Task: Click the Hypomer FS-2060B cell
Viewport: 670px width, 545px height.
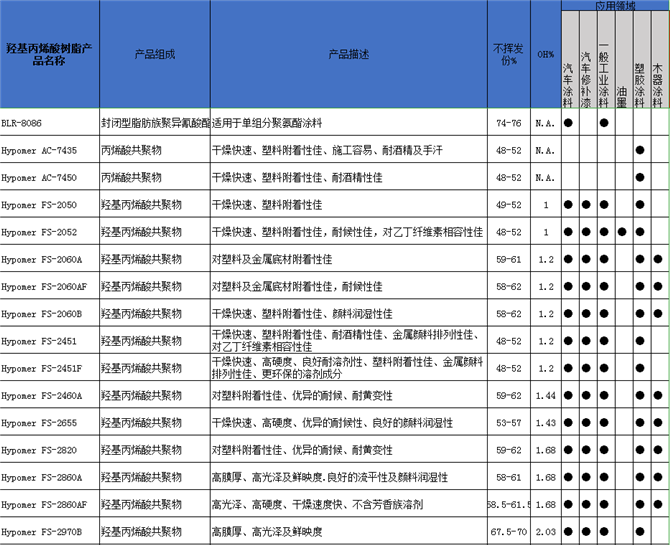Action: click(50, 314)
